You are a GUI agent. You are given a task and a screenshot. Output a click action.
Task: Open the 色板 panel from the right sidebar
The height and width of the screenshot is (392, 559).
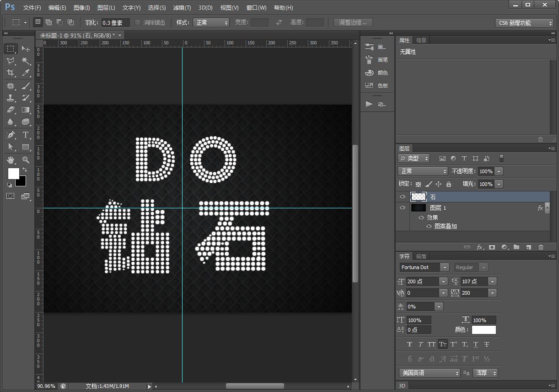[x=376, y=85]
